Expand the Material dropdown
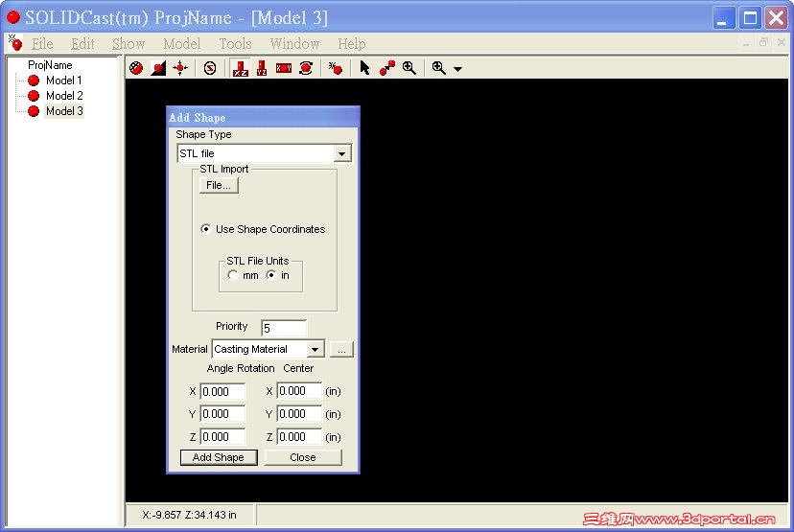794x532 pixels. click(x=315, y=349)
